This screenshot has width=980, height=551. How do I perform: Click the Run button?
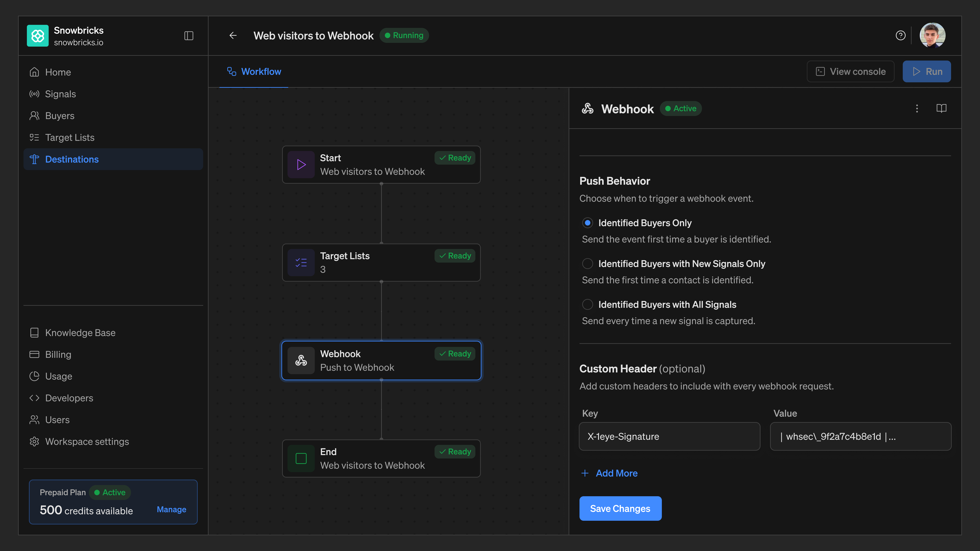coord(927,71)
